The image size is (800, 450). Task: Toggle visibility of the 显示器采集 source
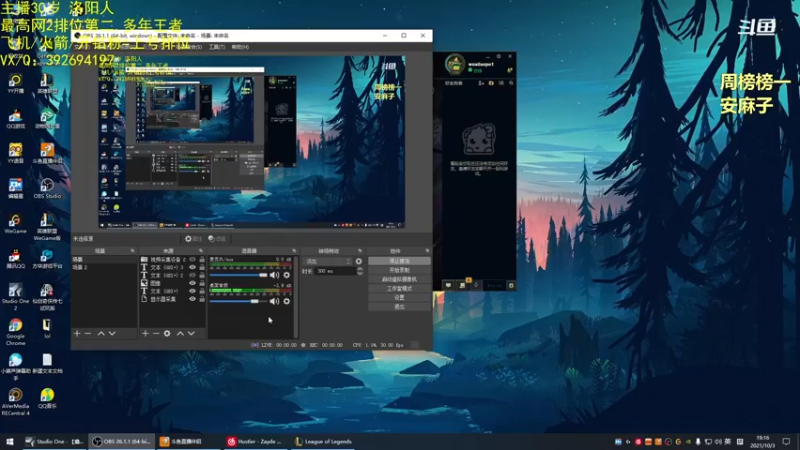click(192, 299)
